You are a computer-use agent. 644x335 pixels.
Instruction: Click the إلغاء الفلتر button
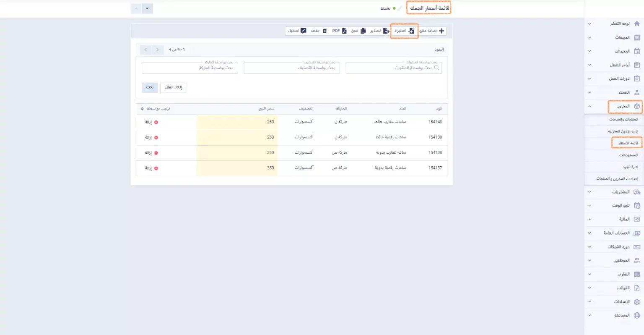tap(173, 87)
